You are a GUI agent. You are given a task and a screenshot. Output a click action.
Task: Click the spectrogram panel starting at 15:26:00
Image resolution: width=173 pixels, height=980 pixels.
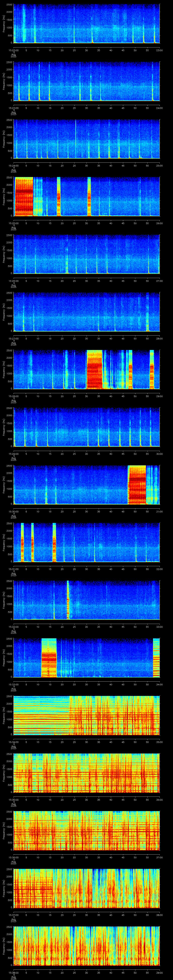pyautogui.click(x=86, y=254)
